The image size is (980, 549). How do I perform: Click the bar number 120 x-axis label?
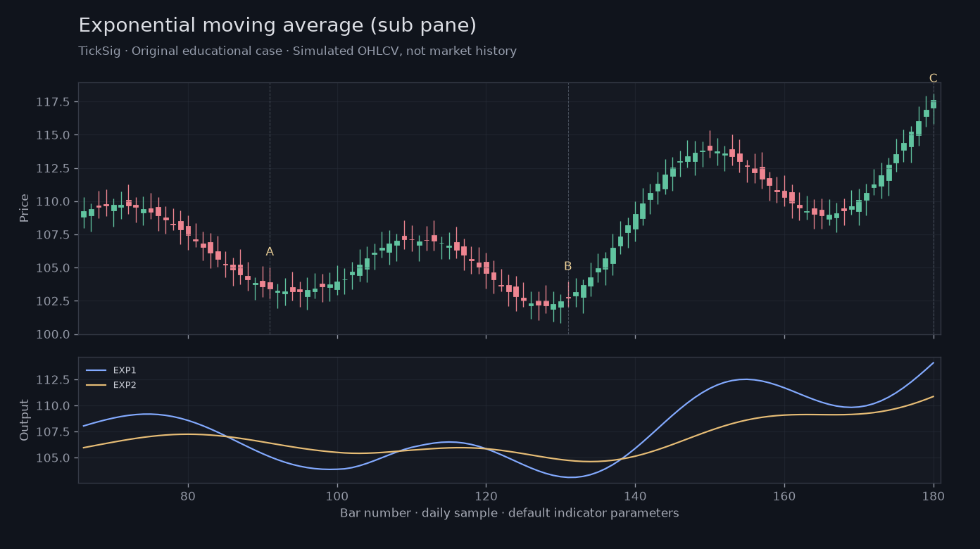[x=486, y=496]
